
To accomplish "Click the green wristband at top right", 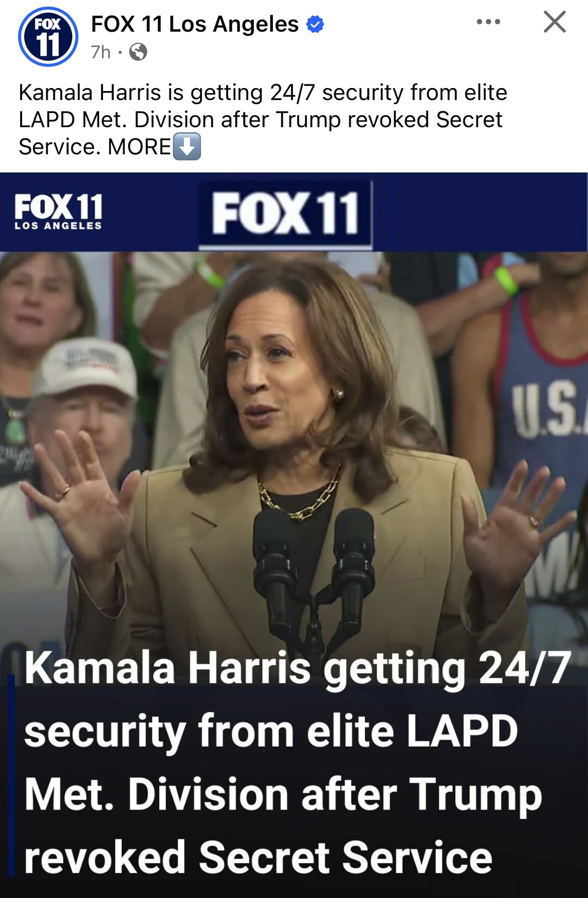I will [x=507, y=281].
